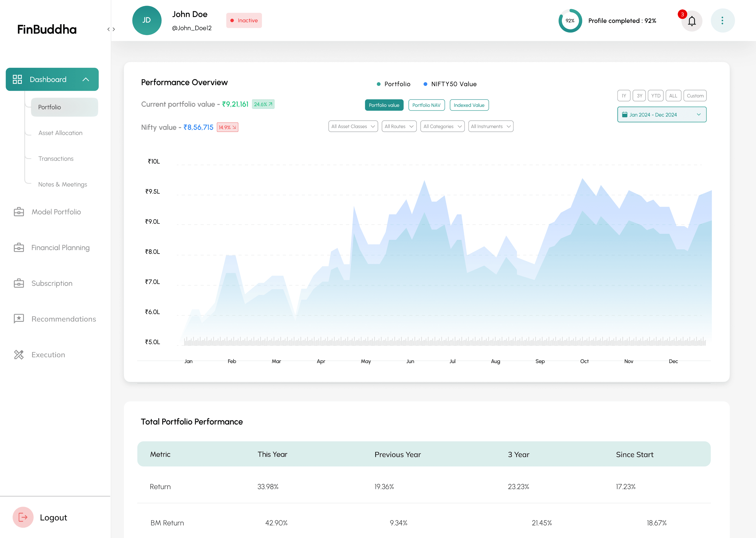Image resolution: width=756 pixels, height=538 pixels.
Task: Open the Execution scissors icon
Action: click(19, 354)
